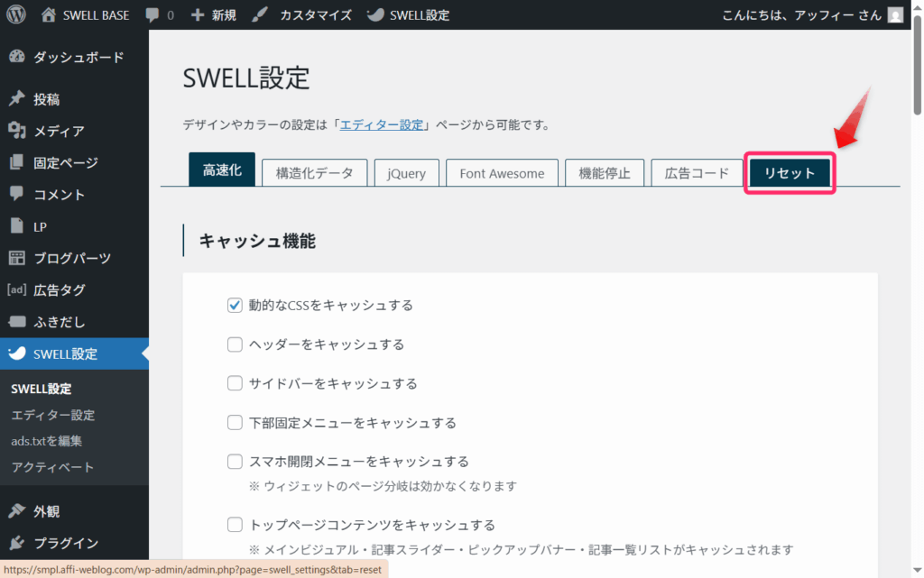Open エディター設定 submenu item
The image size is (924, 578).
coord(53,415)
